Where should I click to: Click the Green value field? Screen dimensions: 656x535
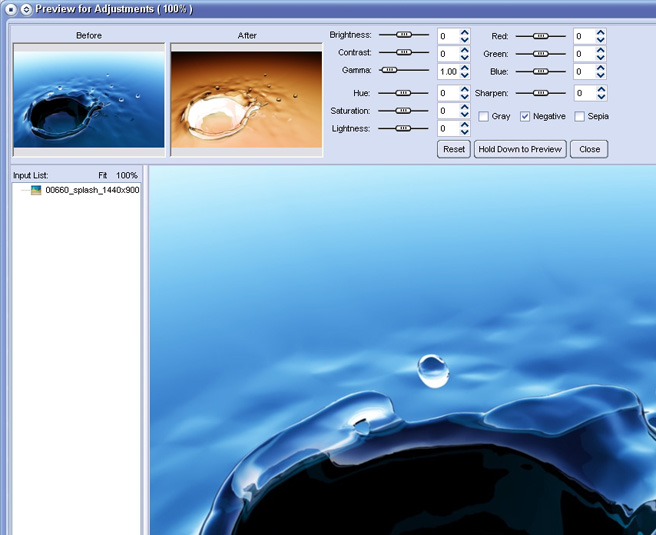585,54
